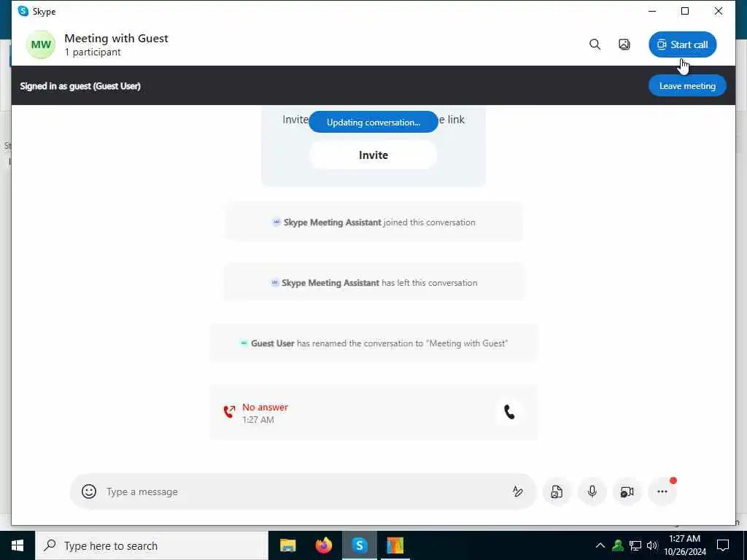Minimize the Skype window

[652, 11]
